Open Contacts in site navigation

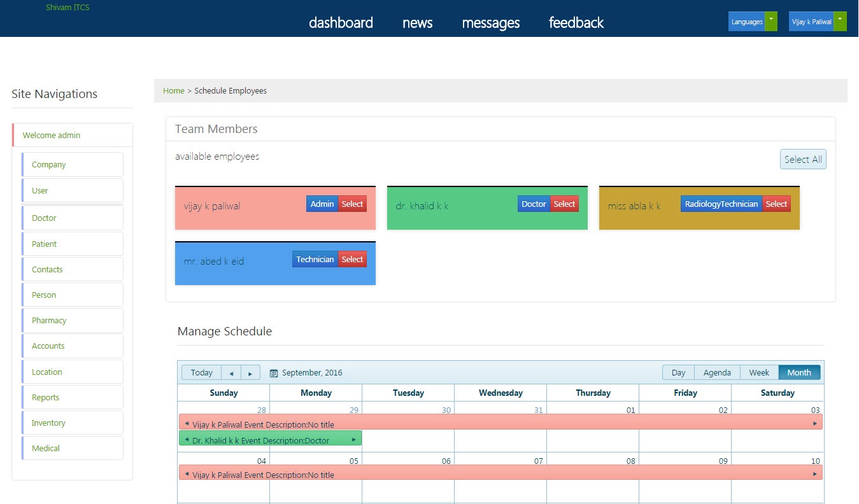73,269
